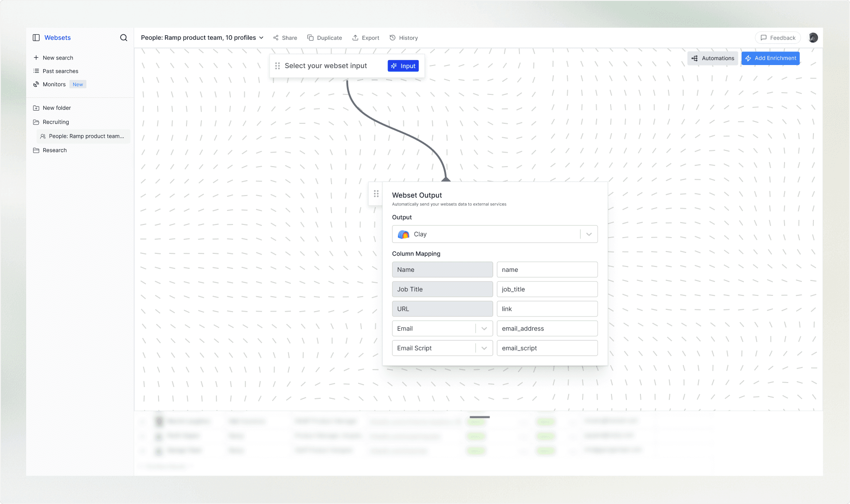
Task: Start a New search
Action: 58,58
